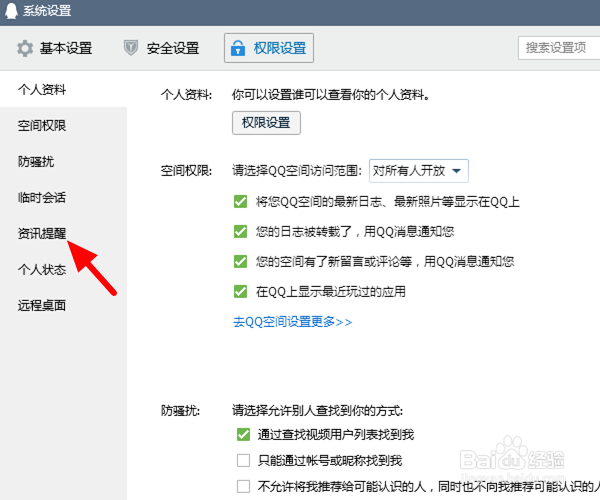The image size is (600, 500).
Task: Click the 个人资料: section label
Action: pos(186,94)
